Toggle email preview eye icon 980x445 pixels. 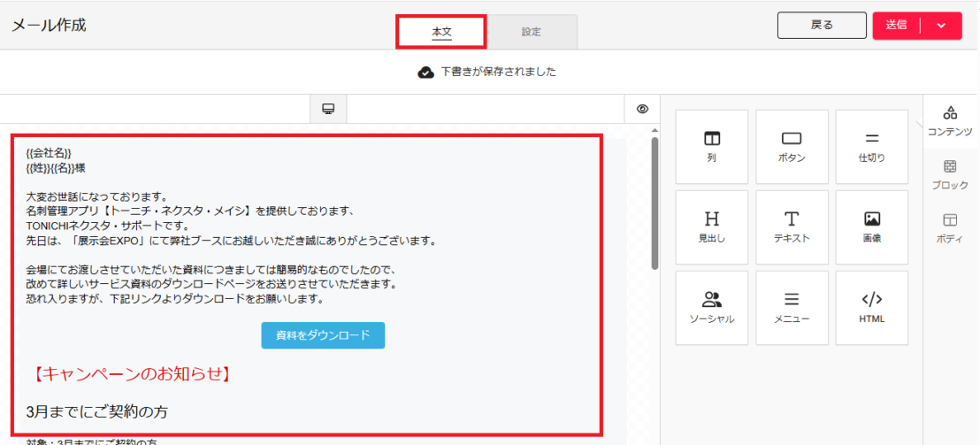click(642, 110)
